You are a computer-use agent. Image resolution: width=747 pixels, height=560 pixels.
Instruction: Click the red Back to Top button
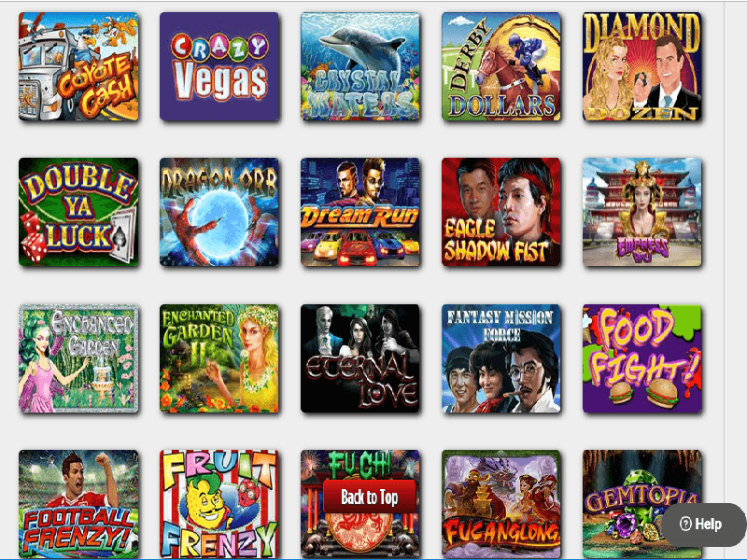coord(370,497)
